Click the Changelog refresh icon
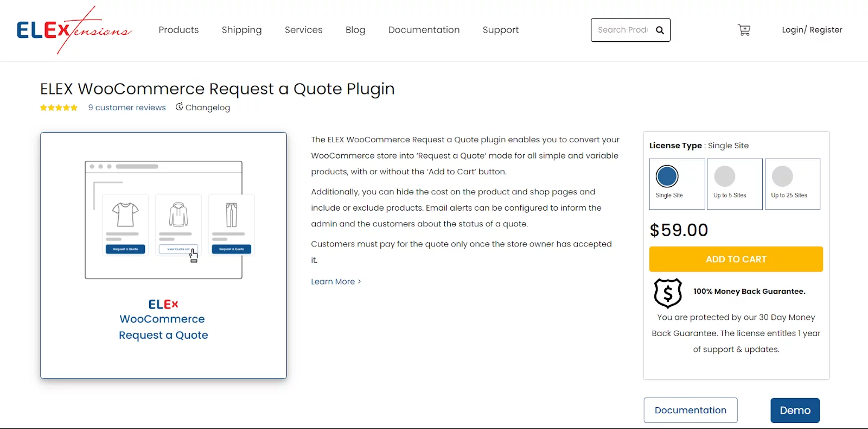This screenshot has width=868, height=429. tap(179, 107)
